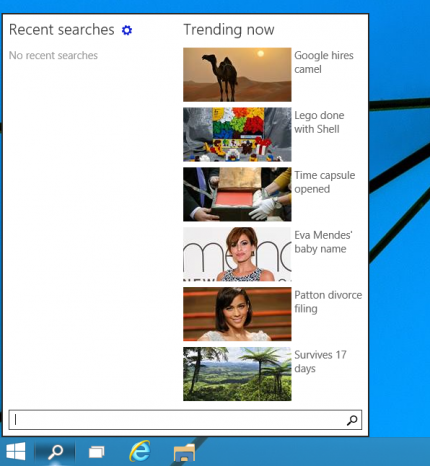Viewport: 430px width, 466px height.
Task: Click 'Time capsule opened' headline
Action: pyautogui.click(x=325, y=182)
